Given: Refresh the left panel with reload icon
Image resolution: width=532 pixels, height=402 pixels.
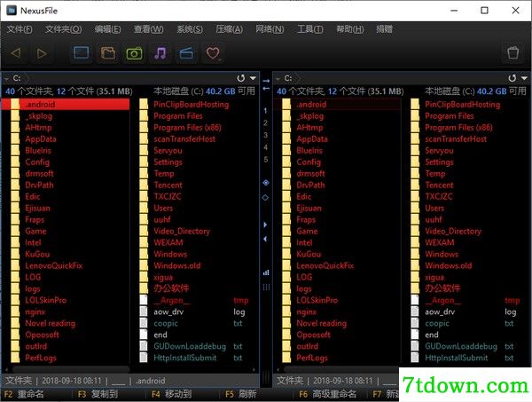Looking at the screenshot, I should pyautogui.click(x=241, y=78).
